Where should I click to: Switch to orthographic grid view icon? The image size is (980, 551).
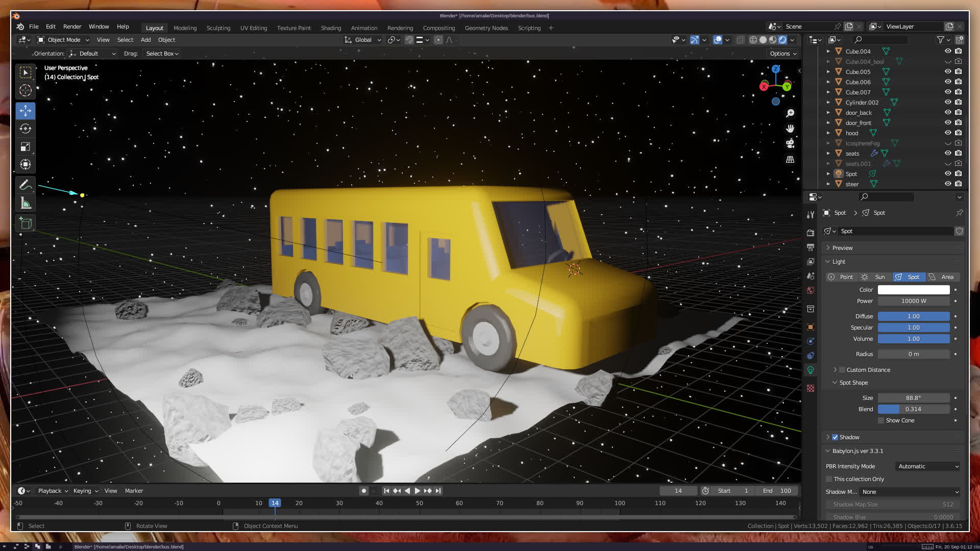click(x=790, y=159)
